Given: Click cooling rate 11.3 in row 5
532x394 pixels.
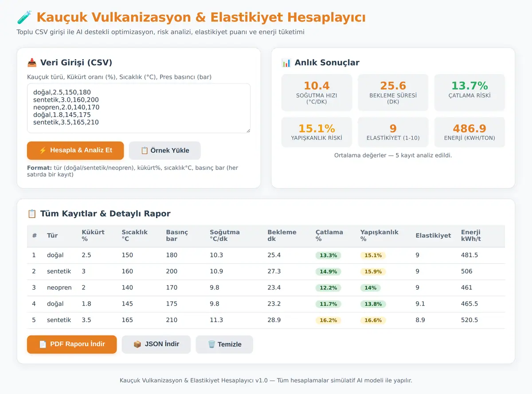Looking at the screenshot, I should point(216,320).
